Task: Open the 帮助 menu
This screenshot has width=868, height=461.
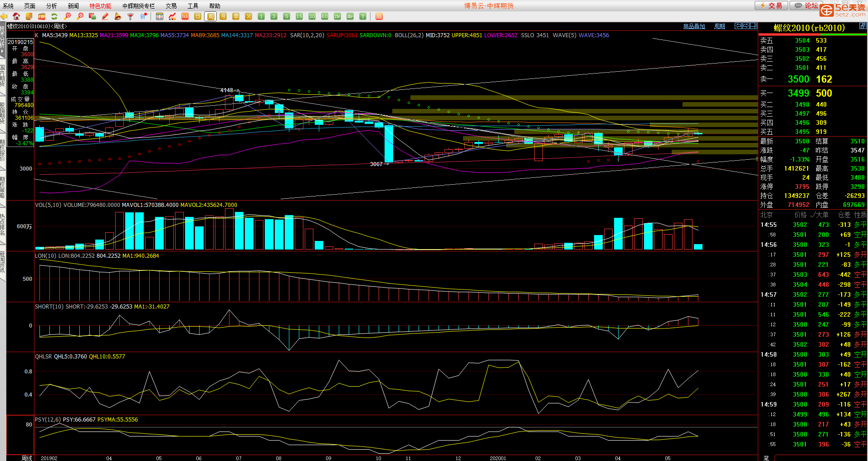Action: point(215,6)
